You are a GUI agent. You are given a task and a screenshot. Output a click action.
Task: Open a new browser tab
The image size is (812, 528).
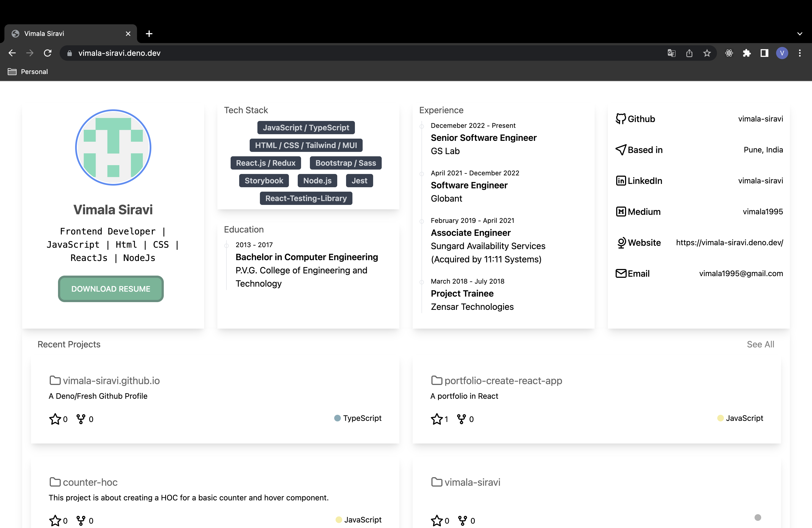point(149,33)
